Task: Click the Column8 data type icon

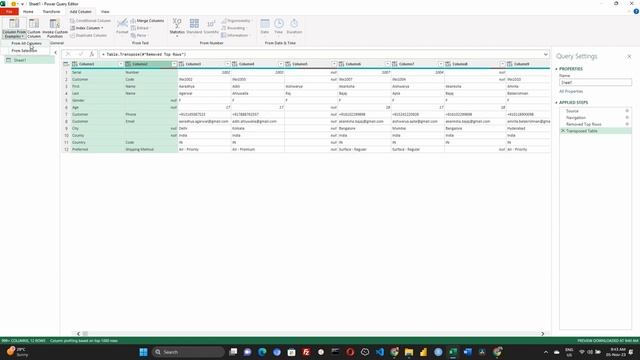Action: point(448,64)
